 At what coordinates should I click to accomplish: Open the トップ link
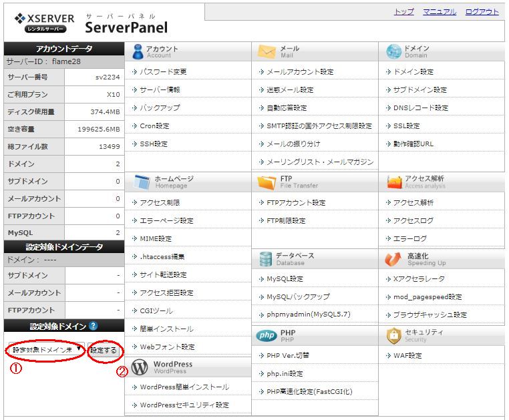[404, 11]
